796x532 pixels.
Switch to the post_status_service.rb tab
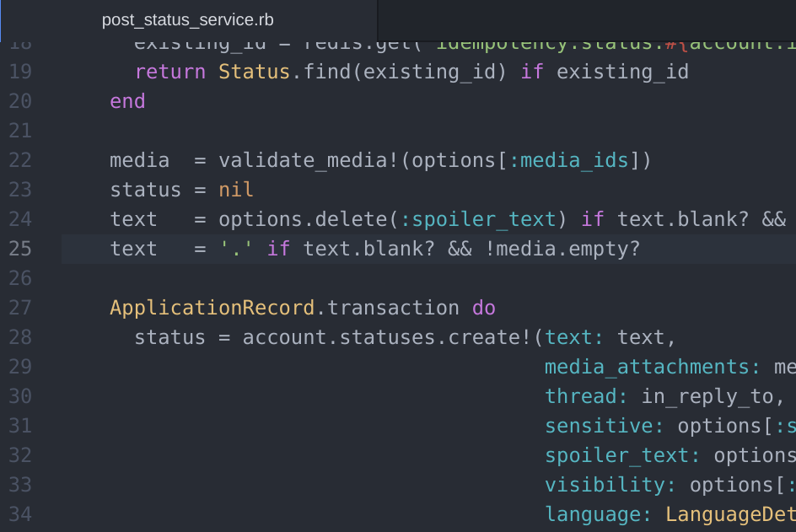(x=187, y=20)
